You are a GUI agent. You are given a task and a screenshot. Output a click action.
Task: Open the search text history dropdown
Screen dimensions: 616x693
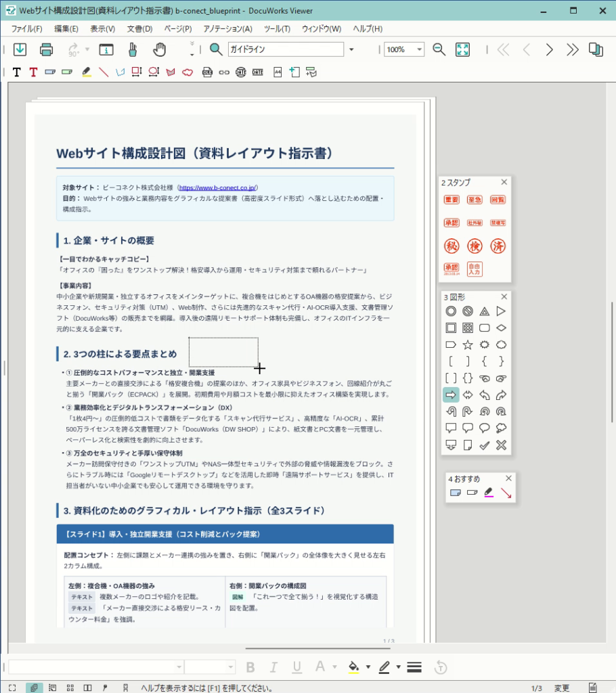(351, 49)
